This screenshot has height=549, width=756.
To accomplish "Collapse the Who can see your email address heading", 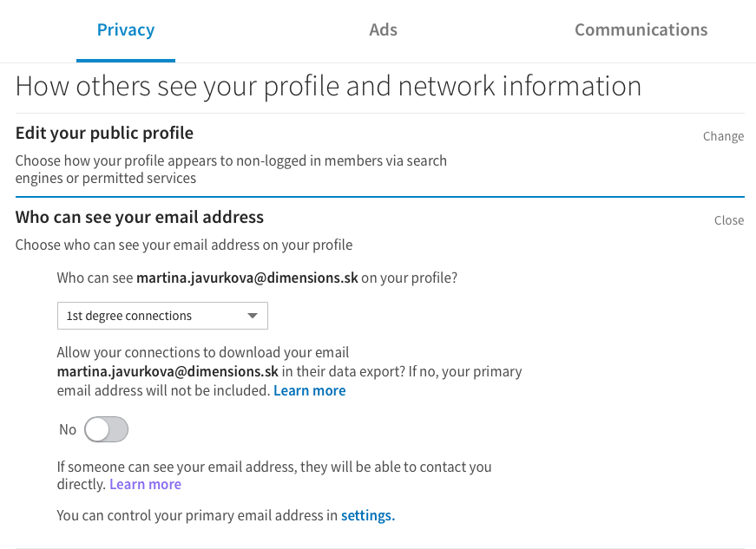I will [x=140, y=217].
